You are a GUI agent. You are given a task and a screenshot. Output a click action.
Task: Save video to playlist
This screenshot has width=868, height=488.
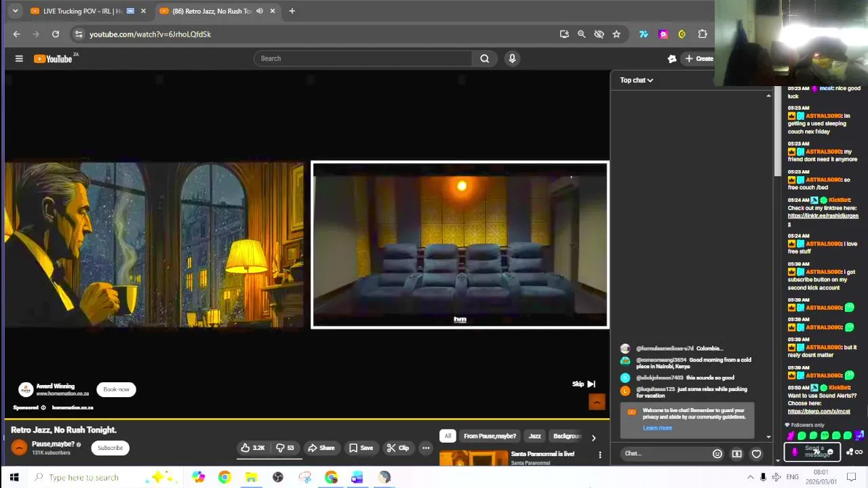click(361, 448)
